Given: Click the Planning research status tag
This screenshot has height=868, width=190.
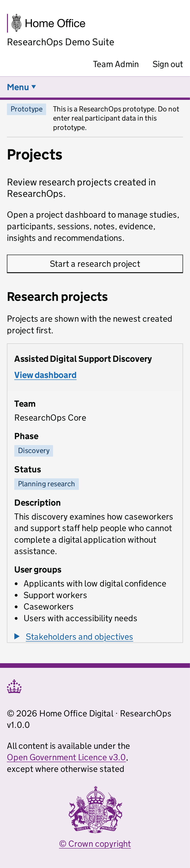Looking at the screenshot, I should [x=46, y=484].
